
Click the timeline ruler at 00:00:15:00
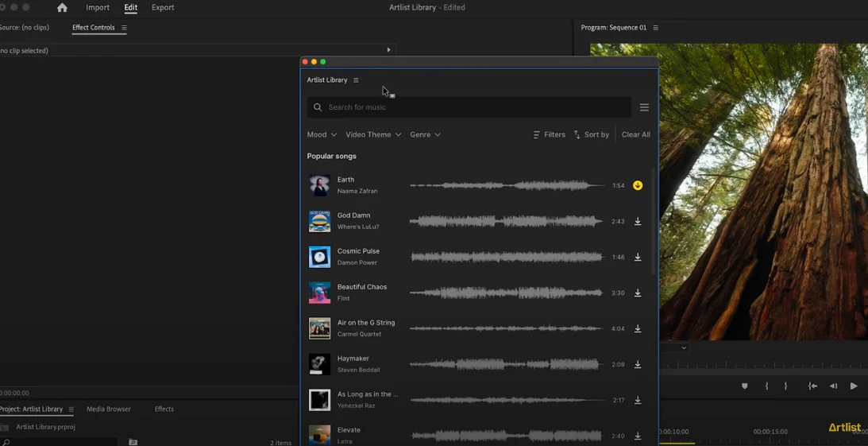click(770, 432)
